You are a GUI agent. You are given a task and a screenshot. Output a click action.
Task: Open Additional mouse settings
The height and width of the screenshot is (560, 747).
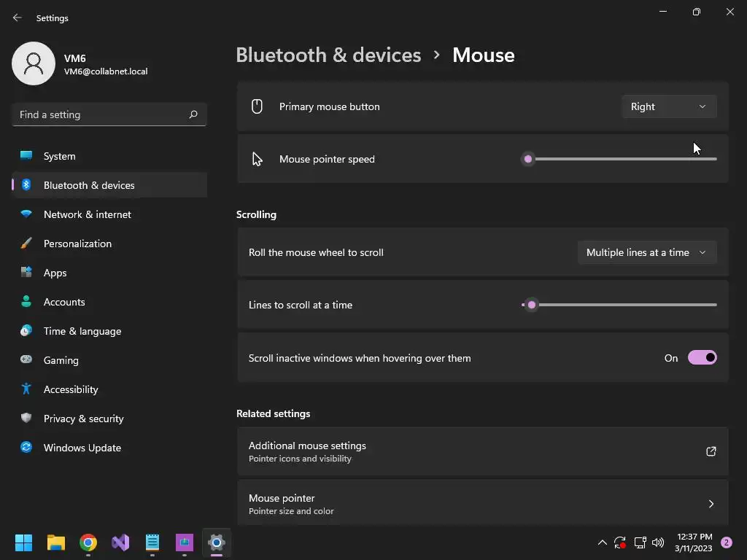tap(483, 451)
